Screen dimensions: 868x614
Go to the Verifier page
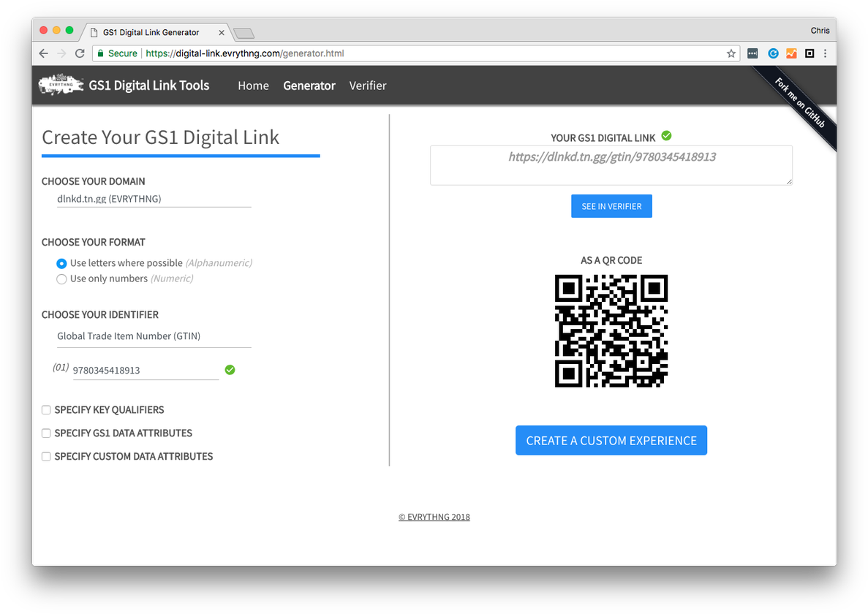(368, 86)
